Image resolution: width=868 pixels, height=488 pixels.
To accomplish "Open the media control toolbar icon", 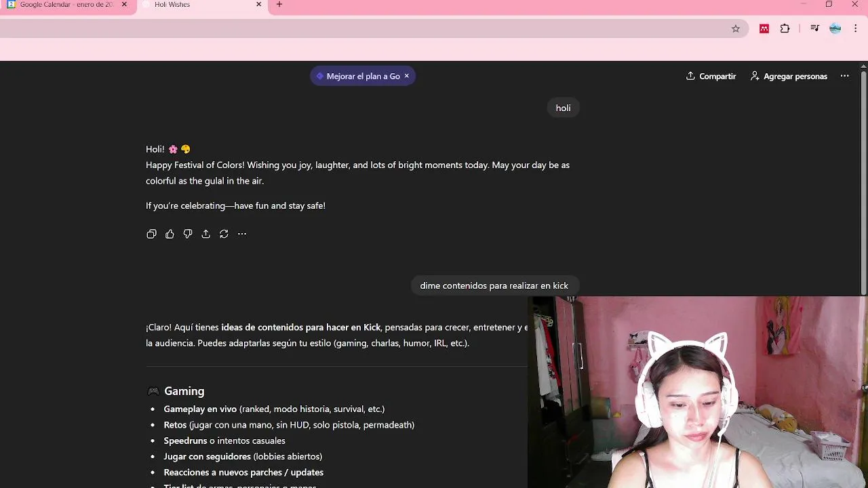I will click(x=815, y=28).
